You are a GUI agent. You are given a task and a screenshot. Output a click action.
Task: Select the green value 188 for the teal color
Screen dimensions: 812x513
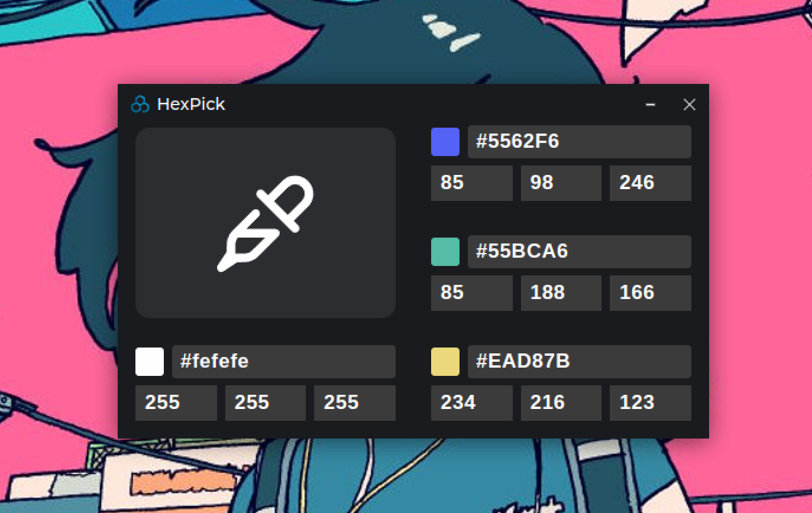pyautogui.click(x=561, y=293)
